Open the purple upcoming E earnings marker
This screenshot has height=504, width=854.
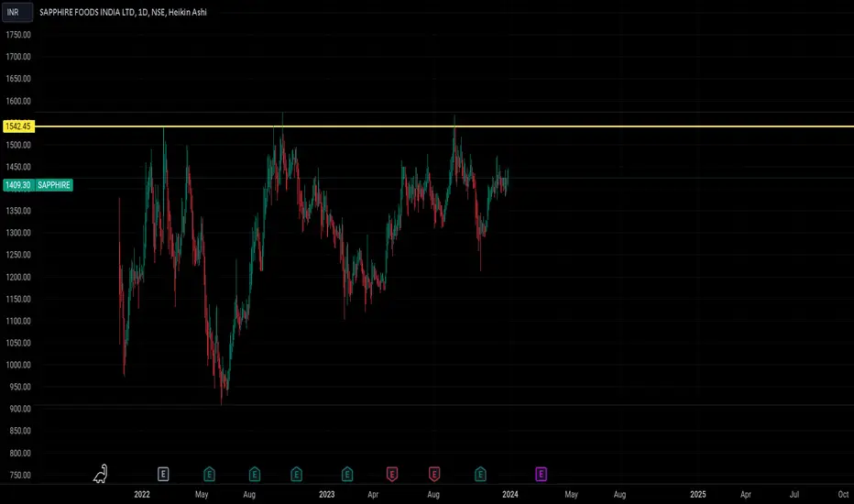(x=541, y=474)
